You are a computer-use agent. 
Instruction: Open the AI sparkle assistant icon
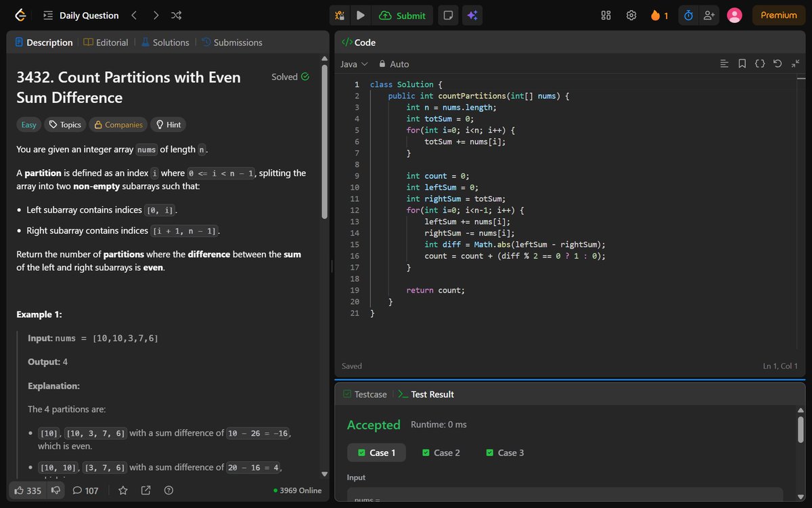472,15
